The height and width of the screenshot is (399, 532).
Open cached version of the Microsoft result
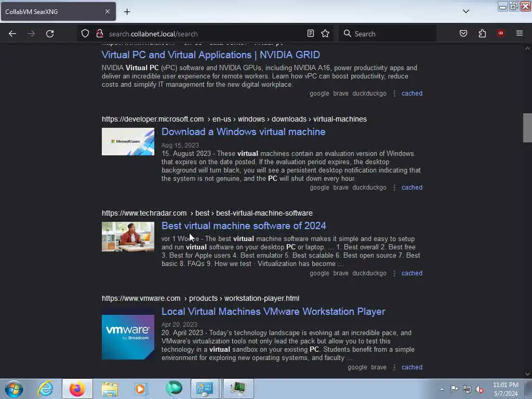(x=412, y=187)
